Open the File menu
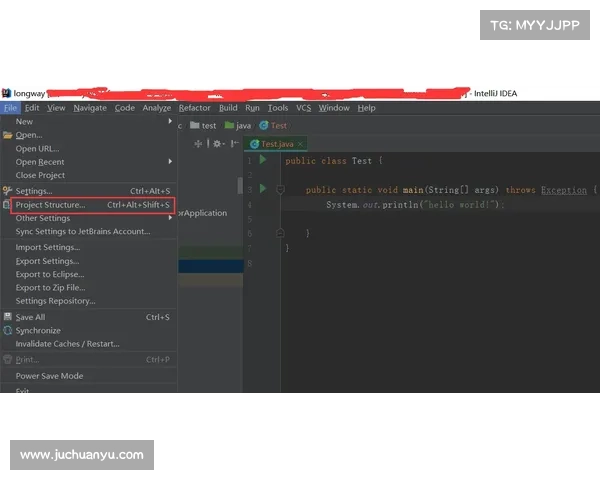This screenshot has height=480, width=600. click(x=10, y=108)
